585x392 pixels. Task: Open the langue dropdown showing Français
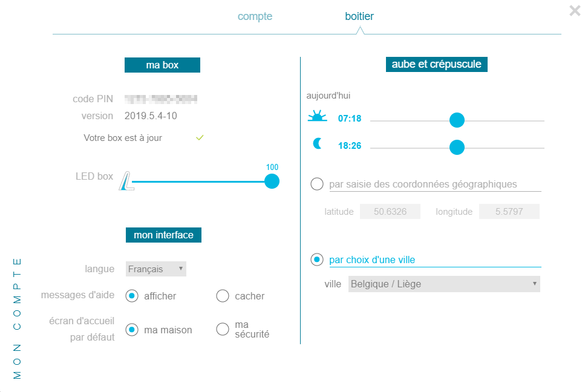point(156,269)
